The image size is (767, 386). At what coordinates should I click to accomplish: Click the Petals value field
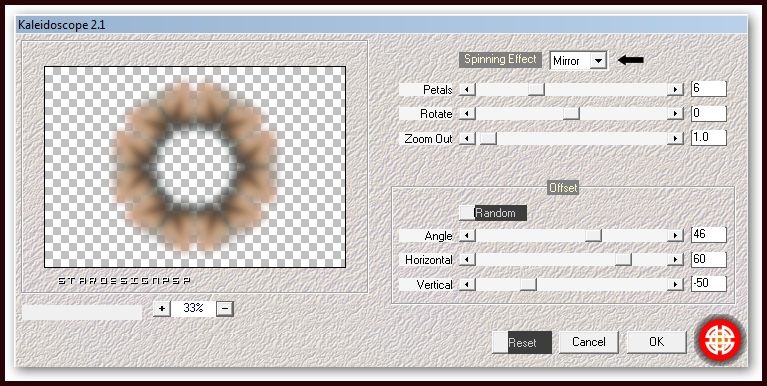pos(708,89)
